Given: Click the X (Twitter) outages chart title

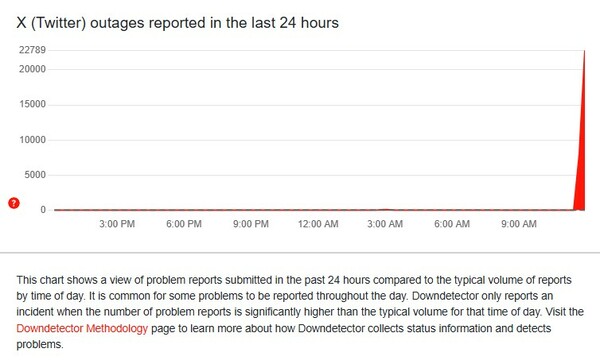Looking at the screenshot, I should click(178, 23).
